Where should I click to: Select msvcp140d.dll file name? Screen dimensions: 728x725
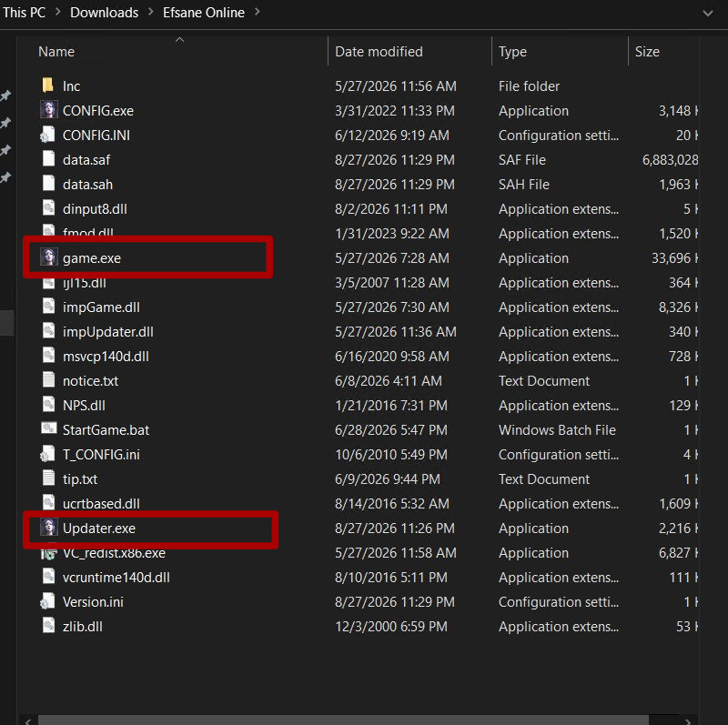(x=106, y=357)
